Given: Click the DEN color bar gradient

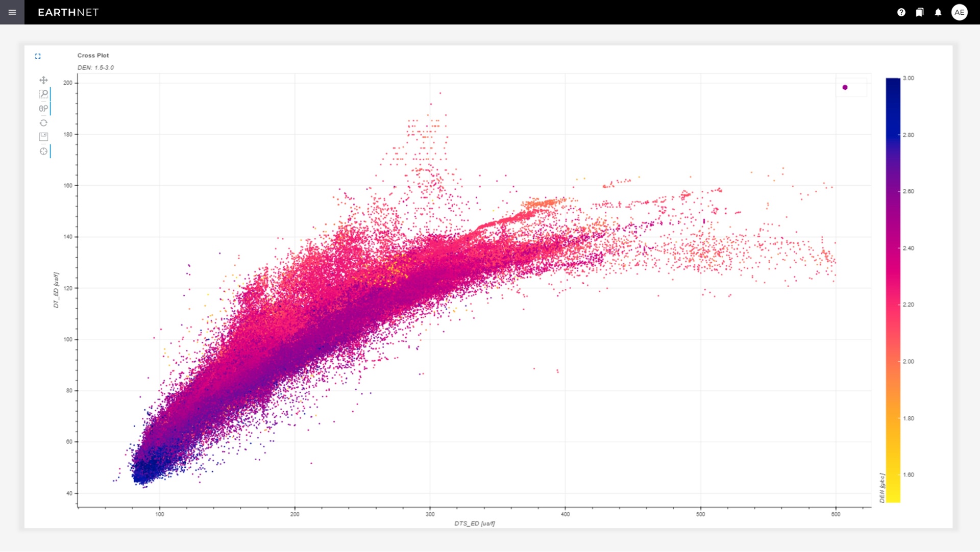Looking at the screenshot, I should click(893, 290).
